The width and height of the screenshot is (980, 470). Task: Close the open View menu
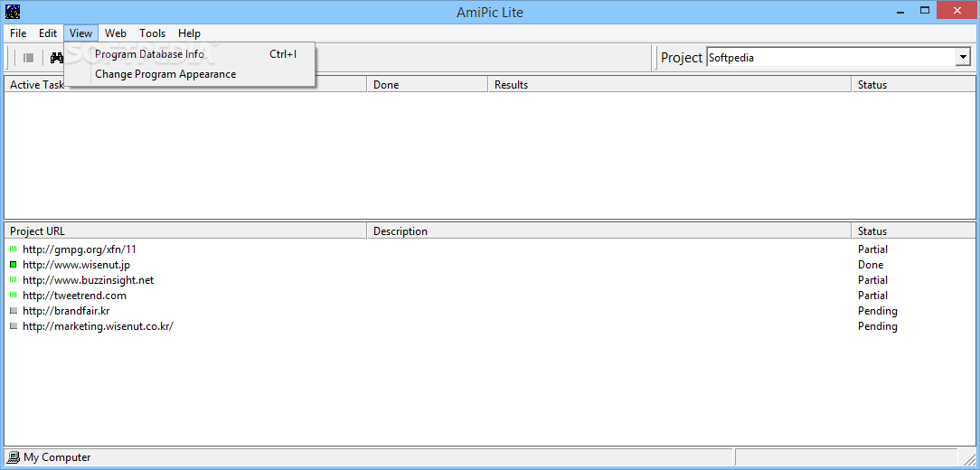80,33
